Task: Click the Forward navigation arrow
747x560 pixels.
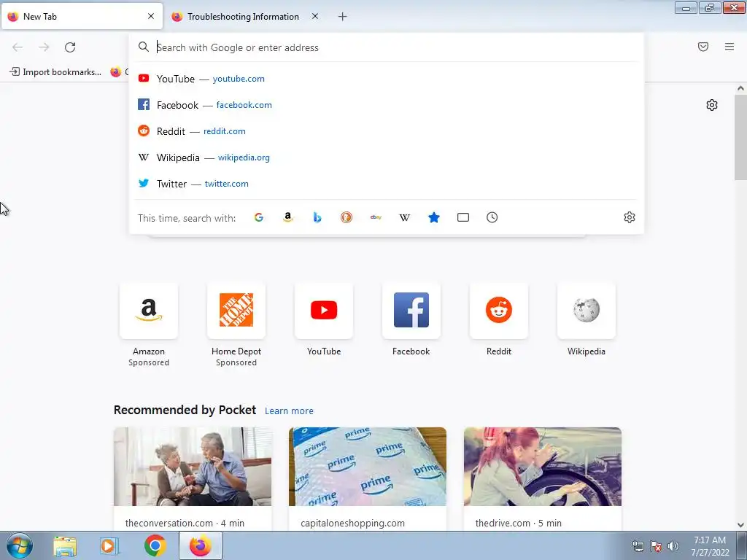Action: pyautogui.click(x=44, y=47)
